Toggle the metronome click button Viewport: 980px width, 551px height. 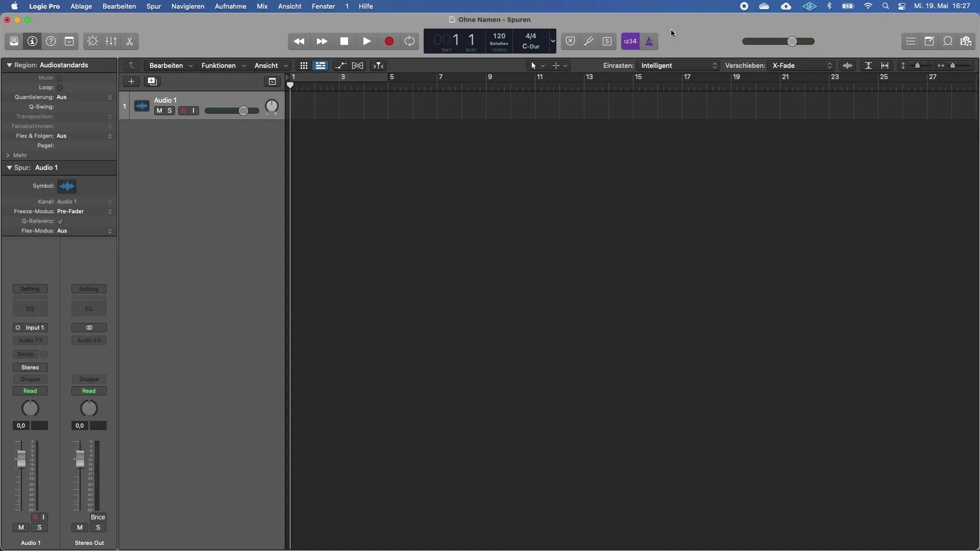tap(649, 41)
